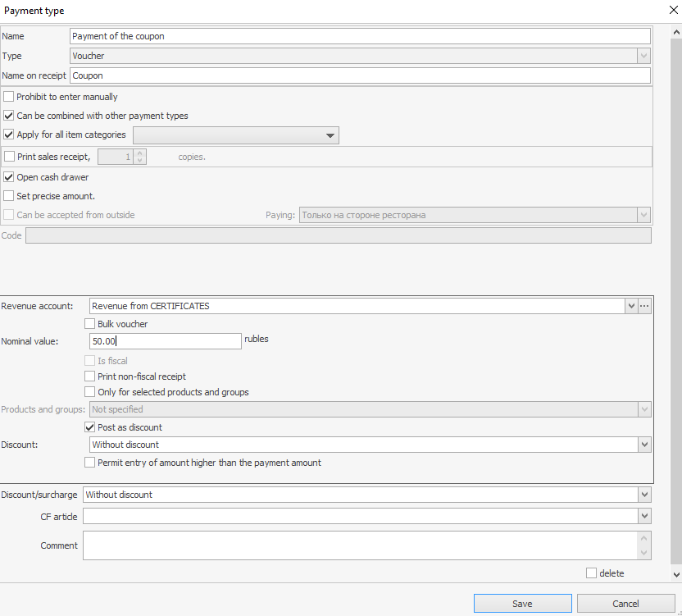
Task: Enable Prohibit to enter manually
Action: coord(9,97)
